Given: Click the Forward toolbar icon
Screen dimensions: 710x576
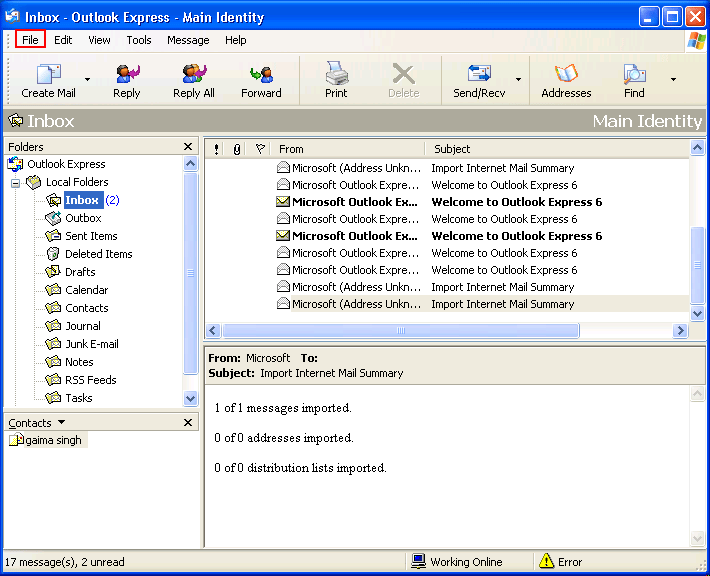Looking at the screenshot, I should pyautogui.click(x=261, y=74).
